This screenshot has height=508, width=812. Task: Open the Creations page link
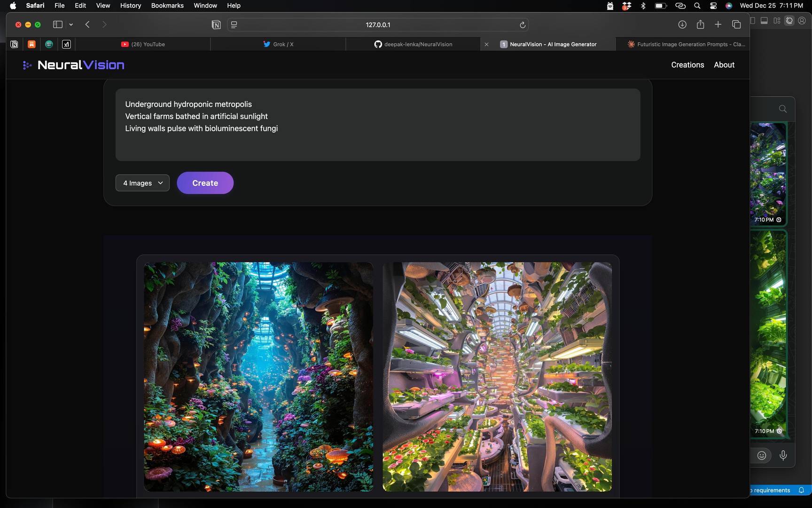pyautogui.click(x=687, y=65)
